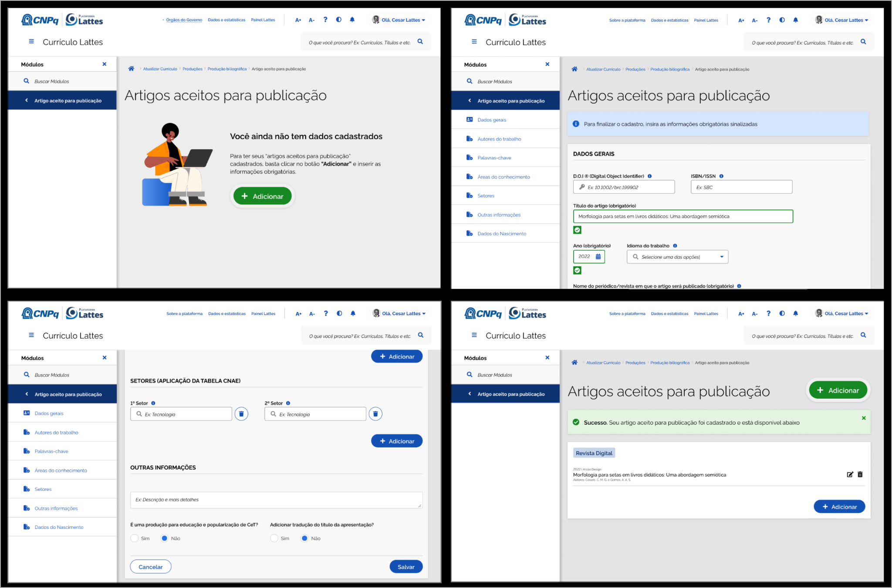Select Sim for adicionar tradução do título
The height and width of the screenshot is (588, 892).
[274, 538]
